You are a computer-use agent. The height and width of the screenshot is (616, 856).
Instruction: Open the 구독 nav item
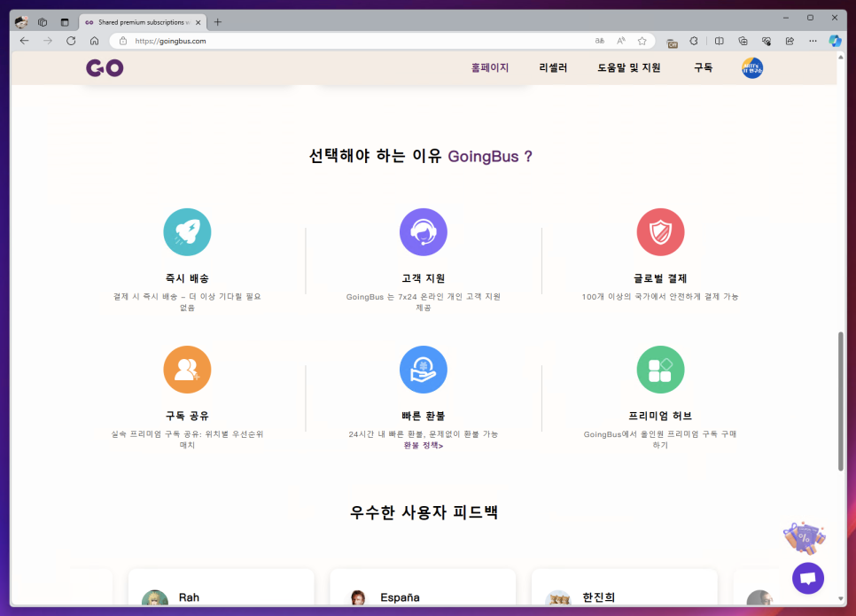(x=703, y=67)
